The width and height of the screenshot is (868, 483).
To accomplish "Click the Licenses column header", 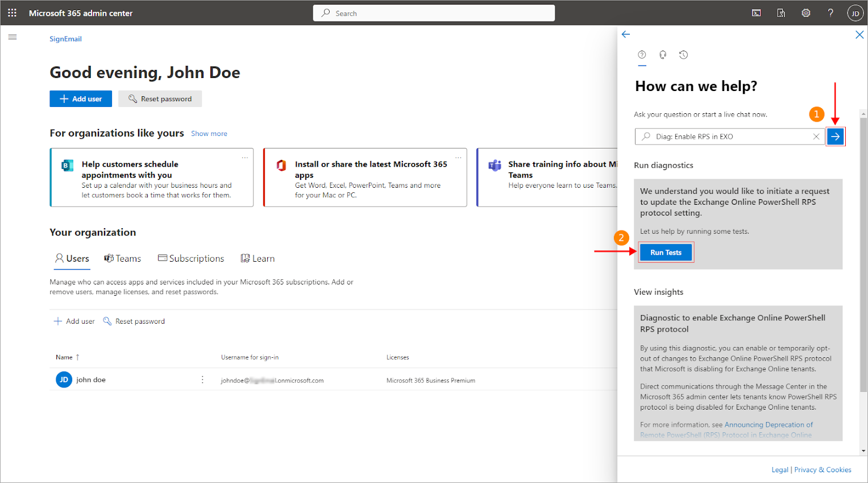I will (x=397, y=357).
